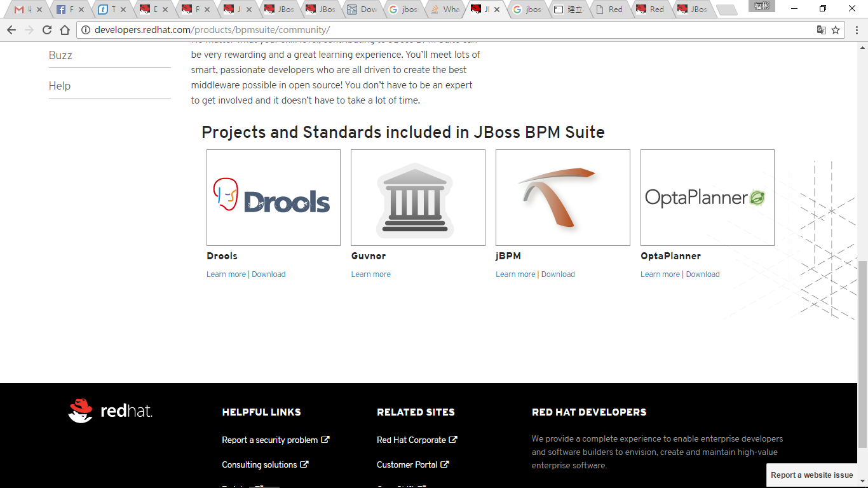The width and height of the screenshot is (868, 488).
Task: Click the Guvnor title text
Action: 369,256
